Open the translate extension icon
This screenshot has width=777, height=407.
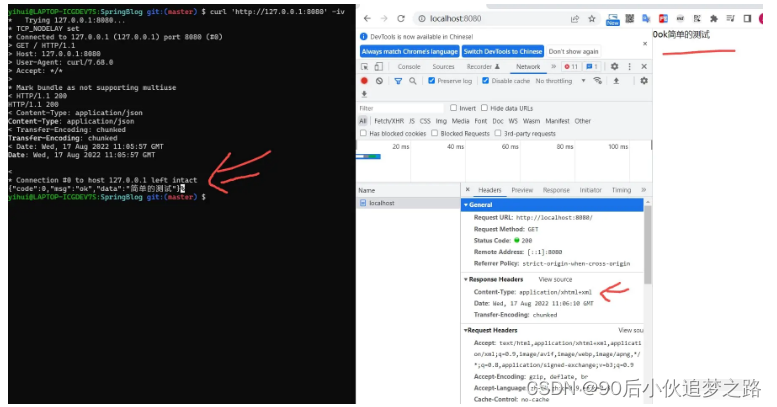[646, 19]
